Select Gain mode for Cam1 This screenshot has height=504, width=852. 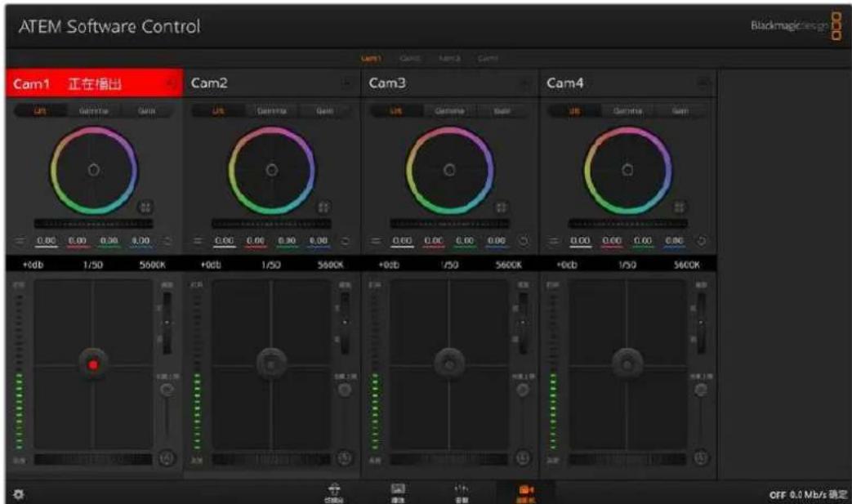pyautogui.click(x=147, y=111)
